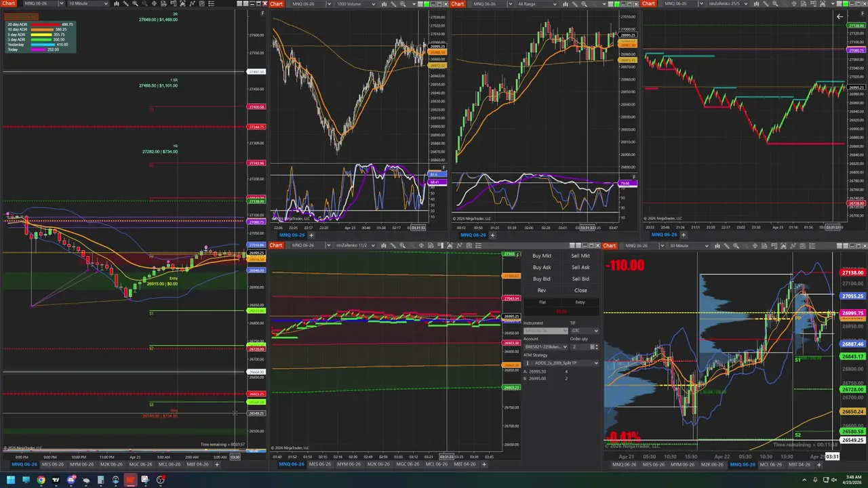Toggle Chart Trader icon in 30 Minute chart

774,245
